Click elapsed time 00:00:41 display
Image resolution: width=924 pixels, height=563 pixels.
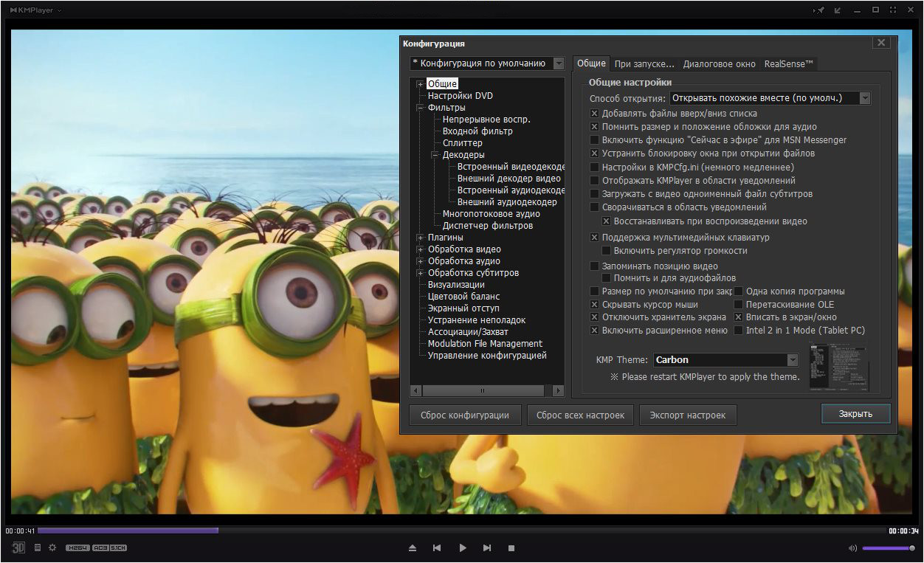tap(20, 531)
